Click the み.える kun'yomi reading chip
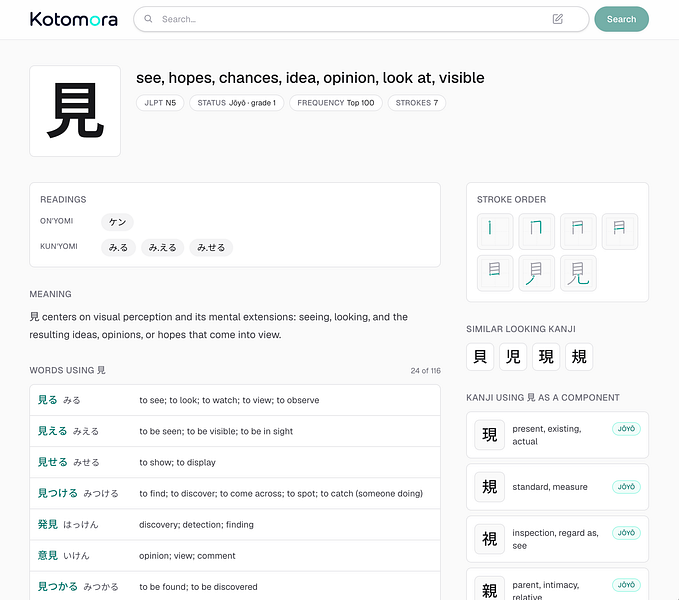Image resolution: width=679 pixels, height=600 pixels. click(162, 248)
